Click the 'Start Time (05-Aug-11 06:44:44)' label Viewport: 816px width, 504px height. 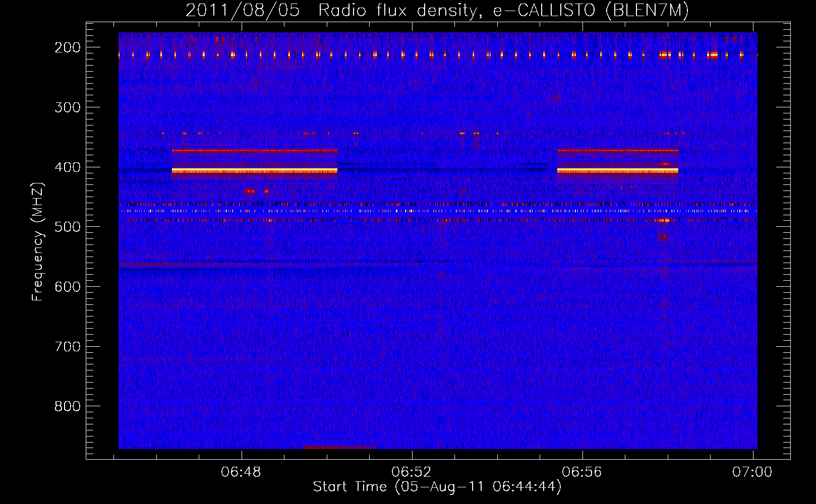point(437,487)
